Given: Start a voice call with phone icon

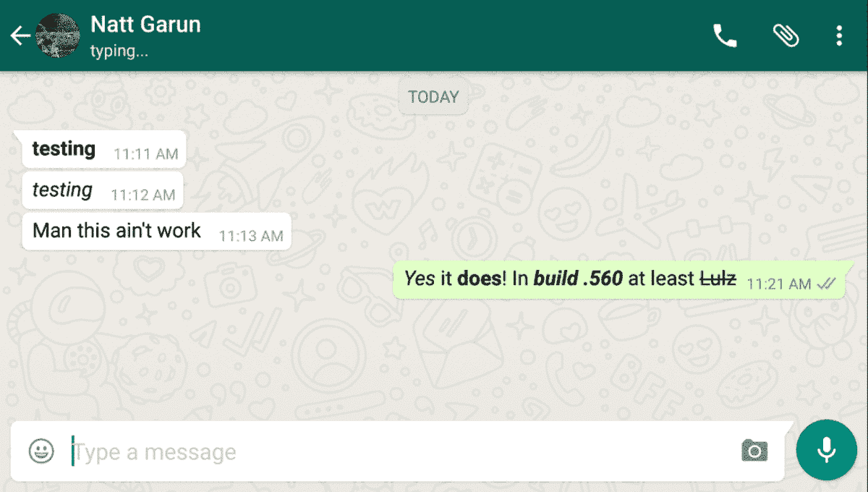Looking at the screenshot, I should pyautogui.click(x=725, y=35).
